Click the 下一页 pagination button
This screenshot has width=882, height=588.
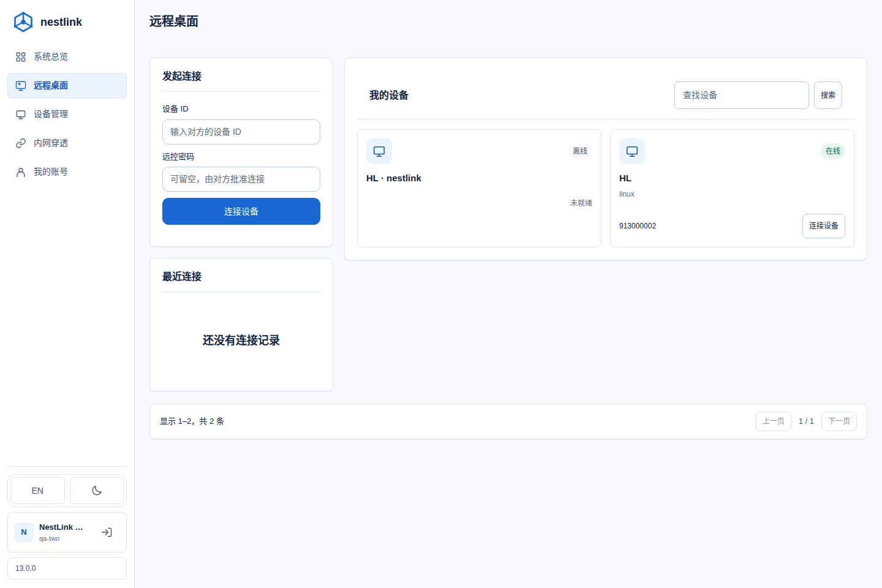pyautogui.click(x=839, y=421)
